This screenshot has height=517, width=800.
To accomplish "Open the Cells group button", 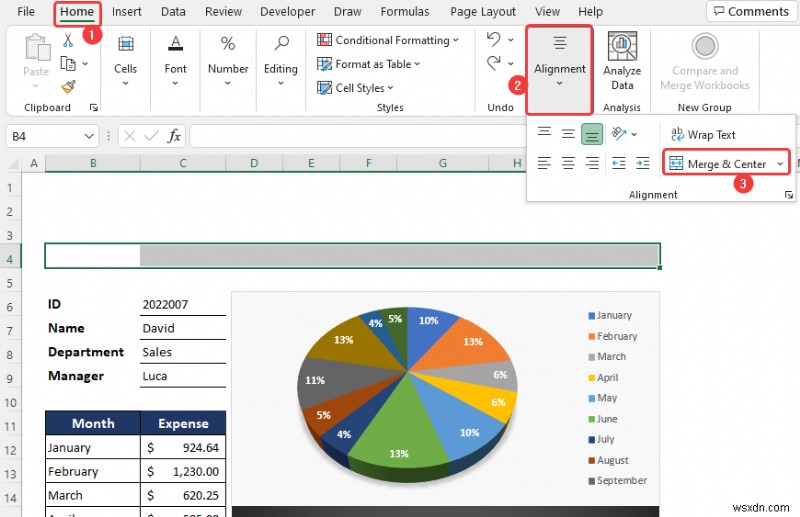I will 126,61.
